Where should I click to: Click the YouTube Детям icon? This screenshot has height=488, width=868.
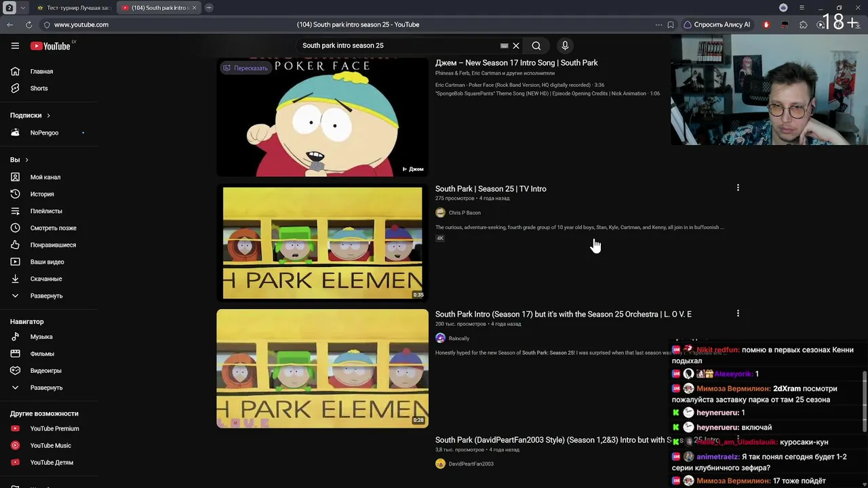[x=15, y=462]
